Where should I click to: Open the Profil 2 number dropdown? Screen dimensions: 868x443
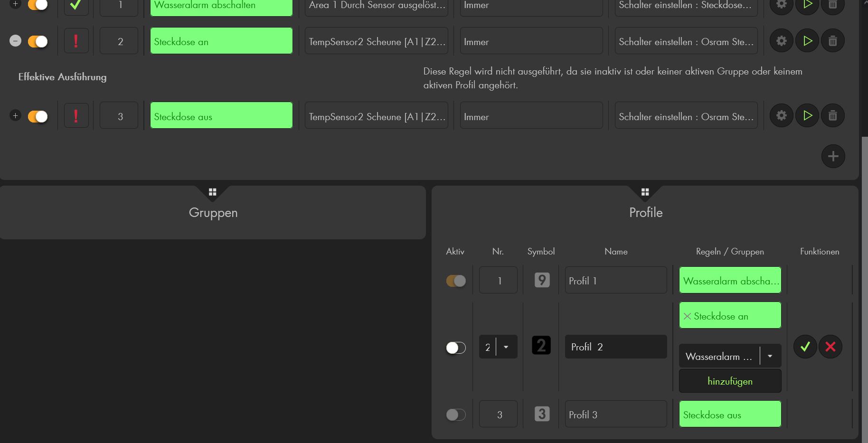pyautogui.click(x=506, y=347)
